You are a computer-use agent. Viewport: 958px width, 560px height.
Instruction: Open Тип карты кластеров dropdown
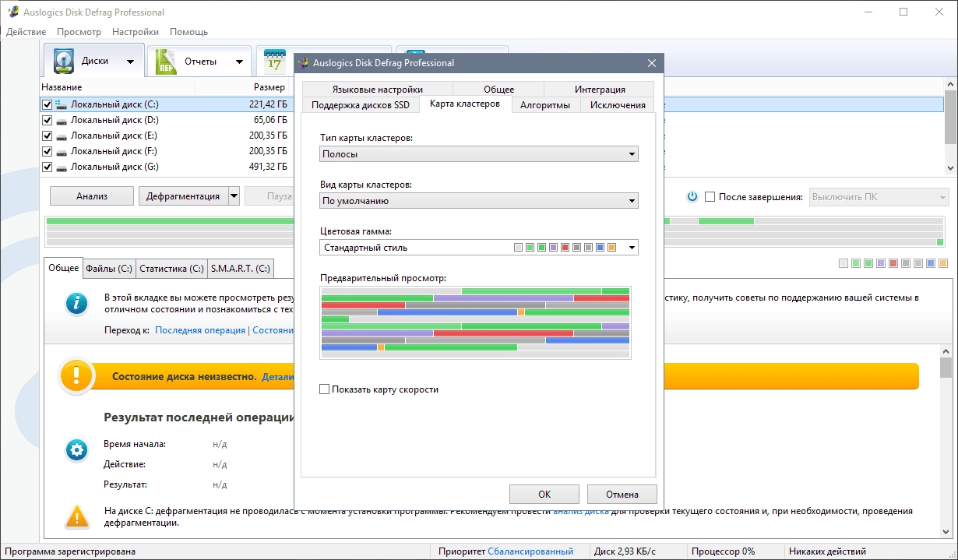pyautogui.click(x=479, y=154)
